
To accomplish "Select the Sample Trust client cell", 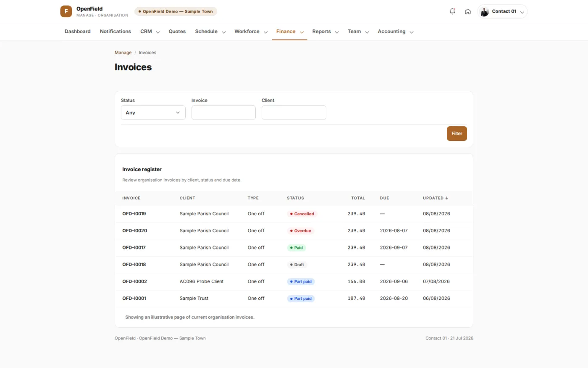I will [194, 298].
